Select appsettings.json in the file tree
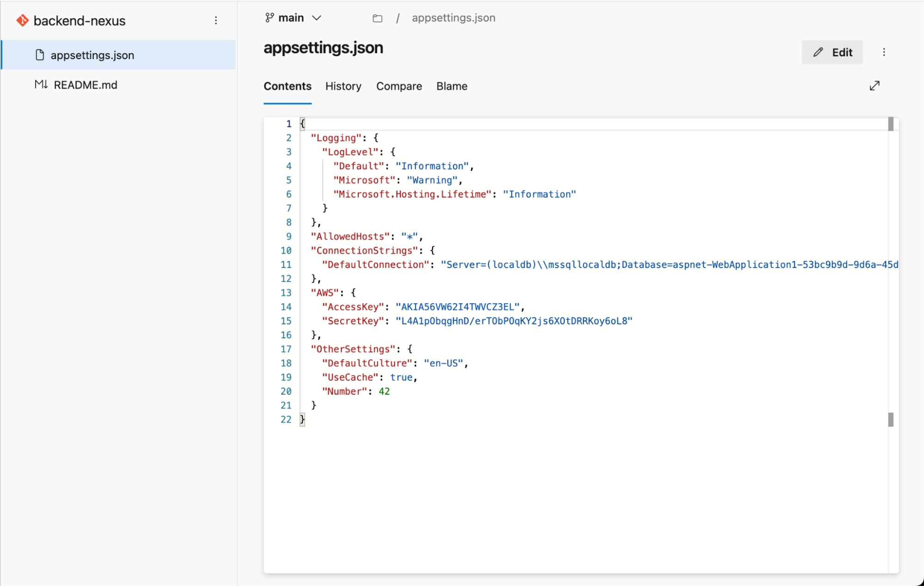This screenshot has height=586, width=924. coord(92,55)
